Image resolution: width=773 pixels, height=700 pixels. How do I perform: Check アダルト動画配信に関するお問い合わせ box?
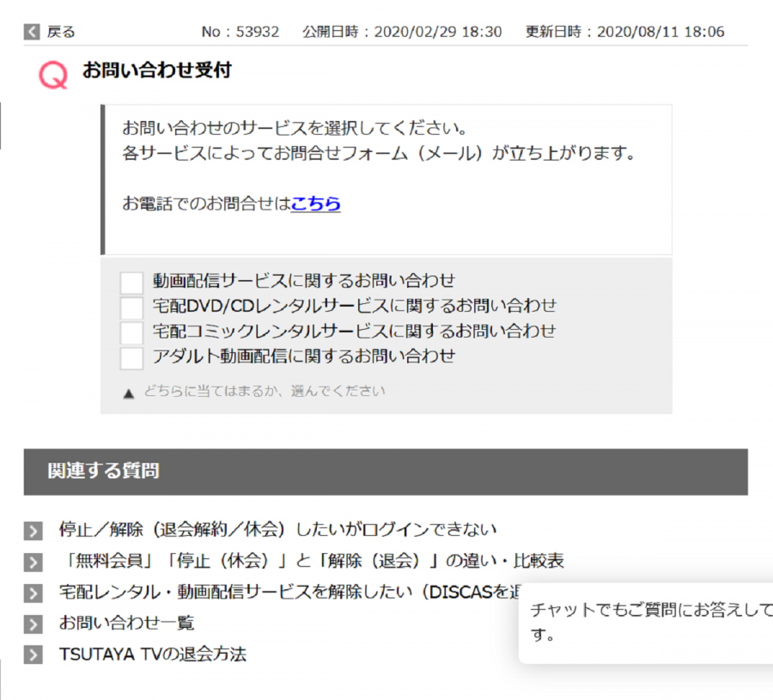coord(131,358)
